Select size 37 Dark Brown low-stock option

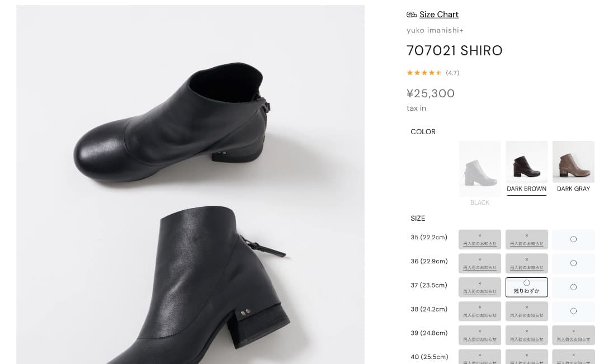(526, 287)
